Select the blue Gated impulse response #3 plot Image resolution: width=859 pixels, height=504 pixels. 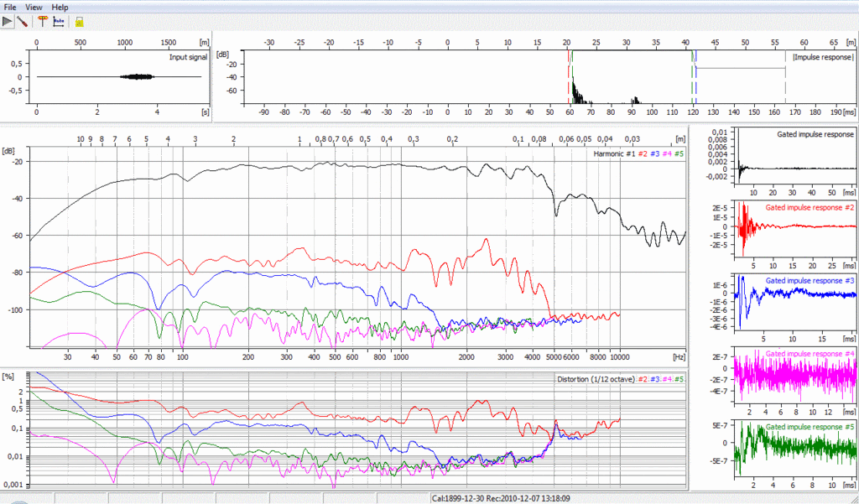point(794,303)
